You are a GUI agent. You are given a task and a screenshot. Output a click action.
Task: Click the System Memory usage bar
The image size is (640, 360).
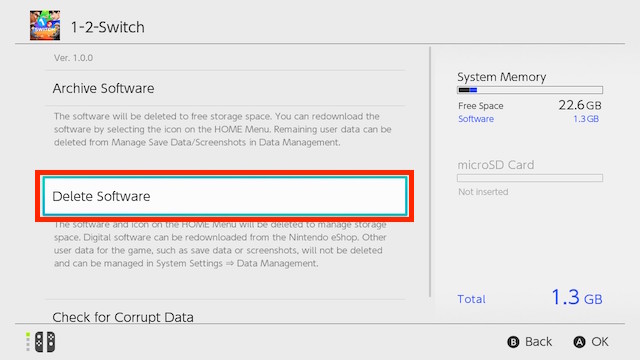tap(530, 90)
